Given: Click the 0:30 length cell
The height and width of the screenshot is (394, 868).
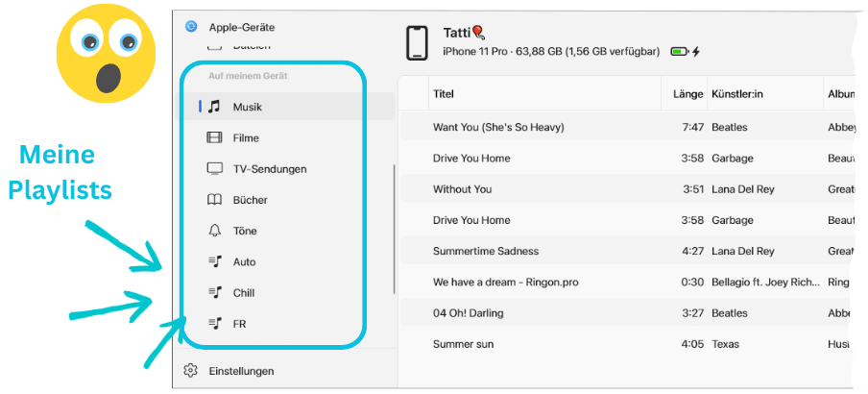Looking at the screenshot, I should coord(692,283).
